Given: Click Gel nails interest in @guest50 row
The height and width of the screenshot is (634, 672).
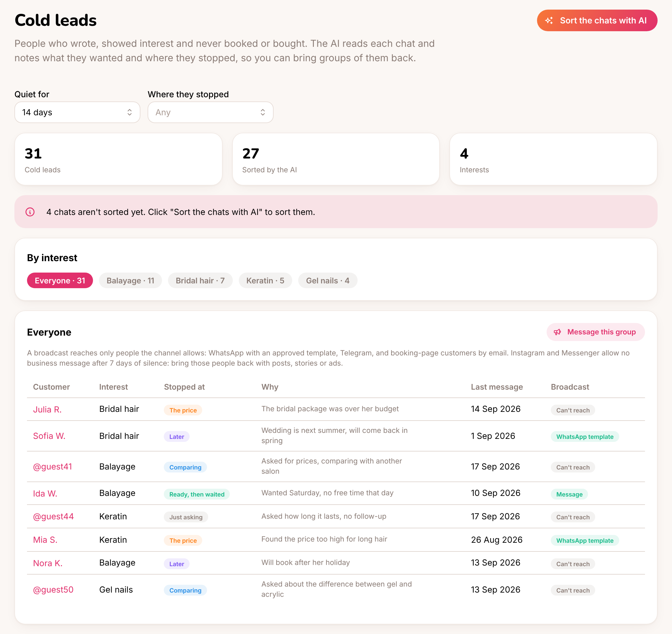Looking at the screenshot, I should (x=116, y=590).
